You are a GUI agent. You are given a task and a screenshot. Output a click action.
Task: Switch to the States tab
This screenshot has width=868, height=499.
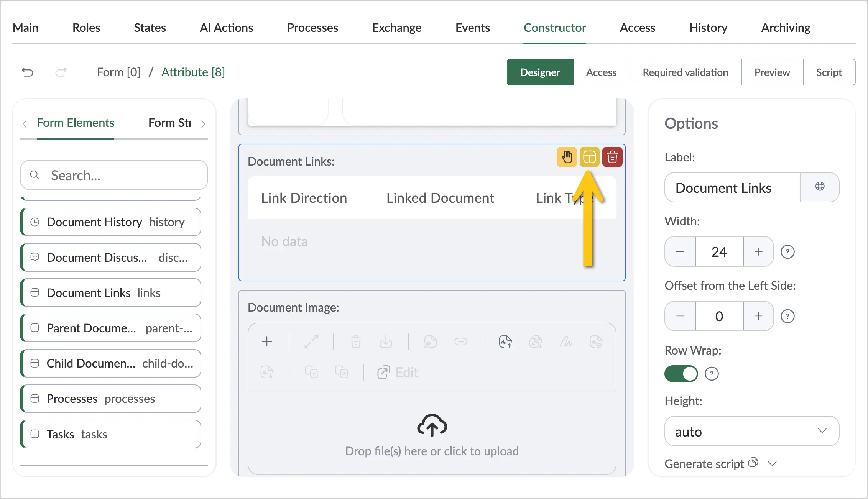pyautogui.click(x=150, y=28)
